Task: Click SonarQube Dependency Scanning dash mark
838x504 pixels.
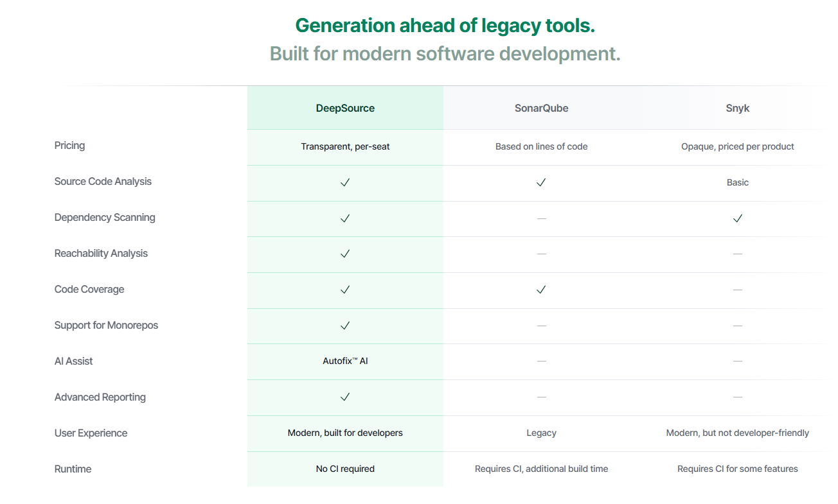Action: [541, 218]
